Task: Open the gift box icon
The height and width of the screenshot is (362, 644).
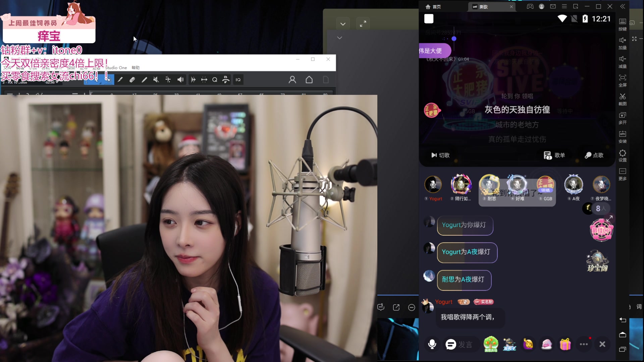Action: click(x=565, y=344)
